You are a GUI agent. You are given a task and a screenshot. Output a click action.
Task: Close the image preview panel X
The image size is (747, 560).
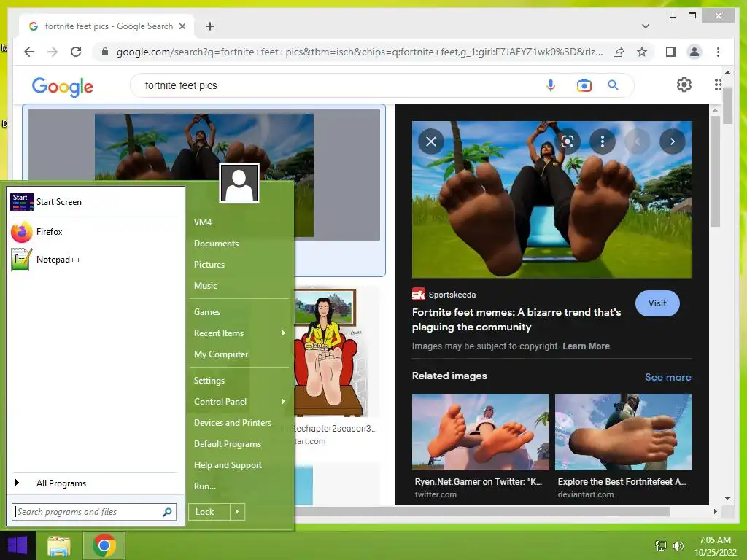pos(431,141)
